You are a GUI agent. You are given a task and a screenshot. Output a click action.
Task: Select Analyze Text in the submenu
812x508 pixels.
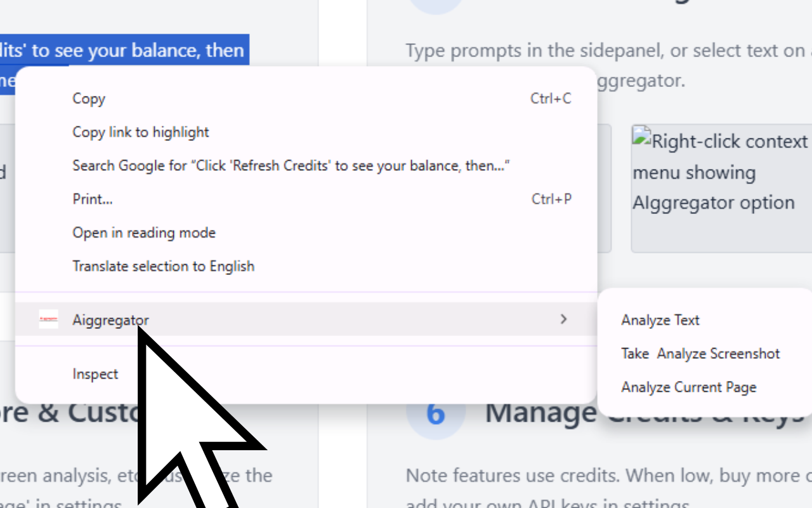(660, 320)
